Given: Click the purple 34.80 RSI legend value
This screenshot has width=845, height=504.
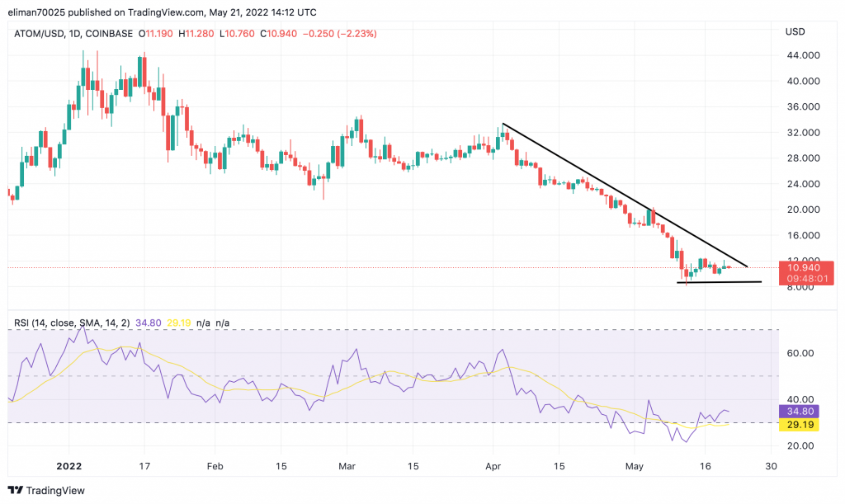Looking at the screenshot, I should (x=149, y=323).
